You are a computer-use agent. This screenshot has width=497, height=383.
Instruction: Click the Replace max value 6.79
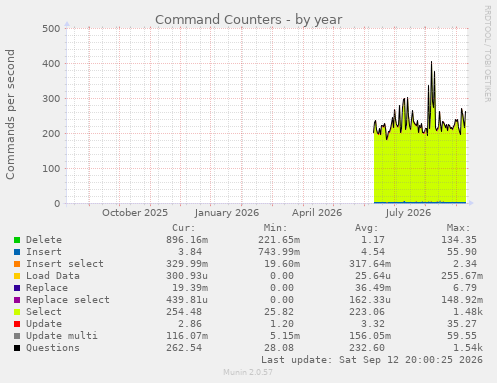click(x=465, y=288)
